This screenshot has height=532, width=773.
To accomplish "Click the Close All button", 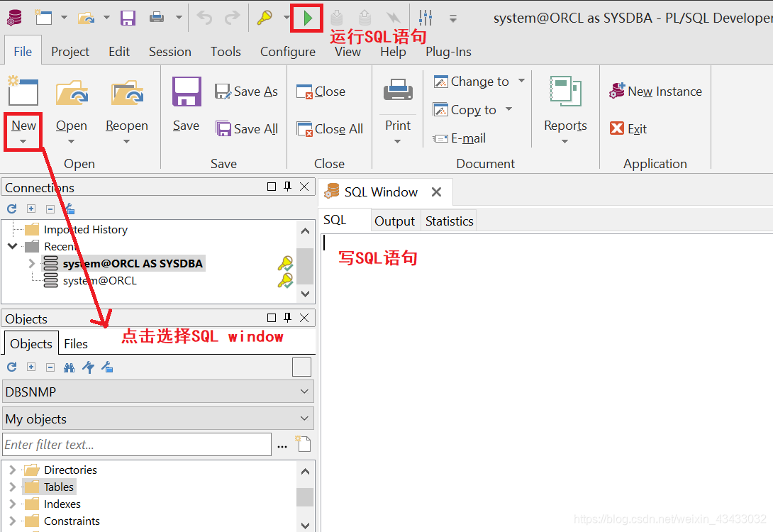I will (x=329, y=128).
